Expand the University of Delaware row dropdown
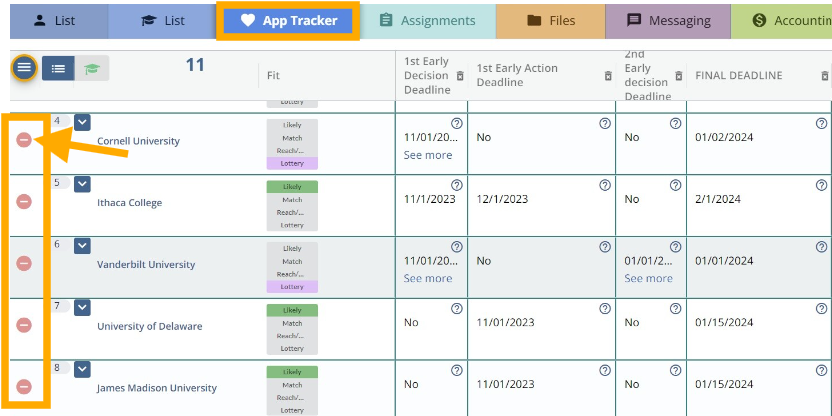Image resolution: width=832 pixels, height=416 pixels. [82, 307]
